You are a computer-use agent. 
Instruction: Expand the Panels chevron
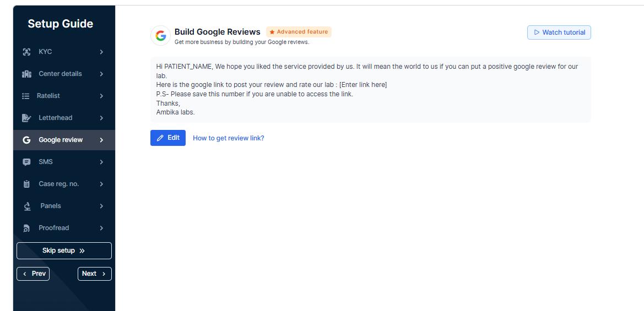coord(101,206)
